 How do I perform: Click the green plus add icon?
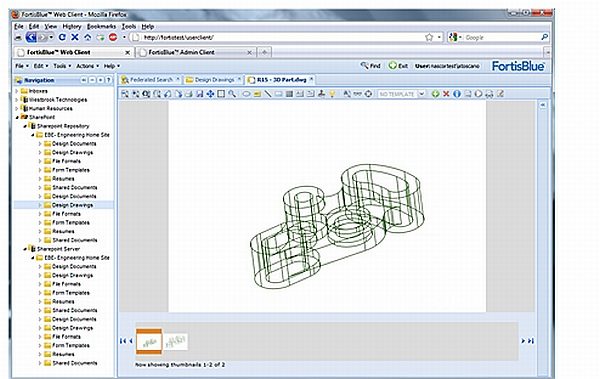435,94
